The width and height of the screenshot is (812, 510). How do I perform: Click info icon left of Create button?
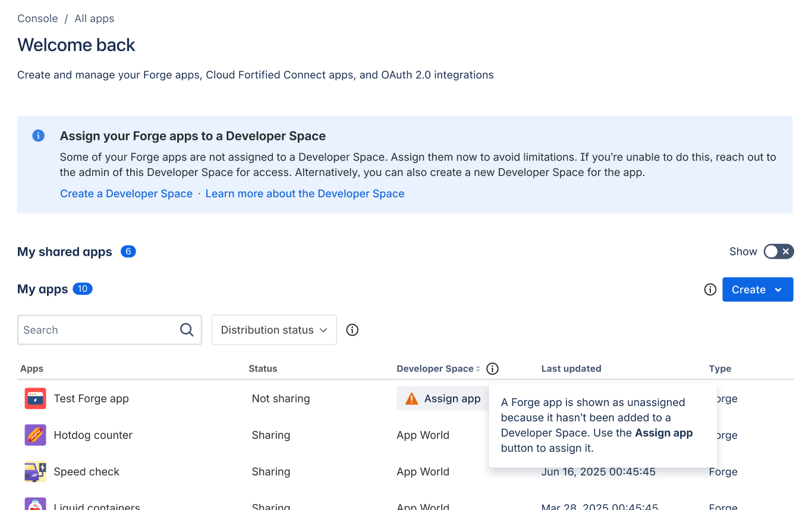click(710, 289)
